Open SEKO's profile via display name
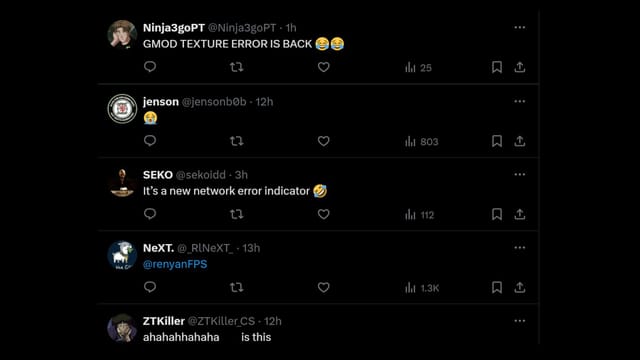The height and width of the screenshot is (360, 640). pos(158,175)
